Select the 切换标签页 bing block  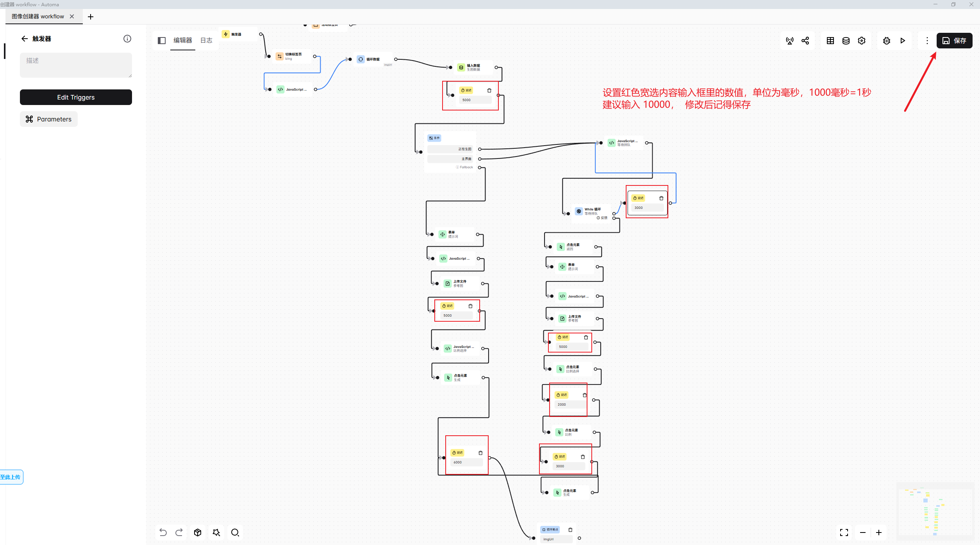(293, 56)
